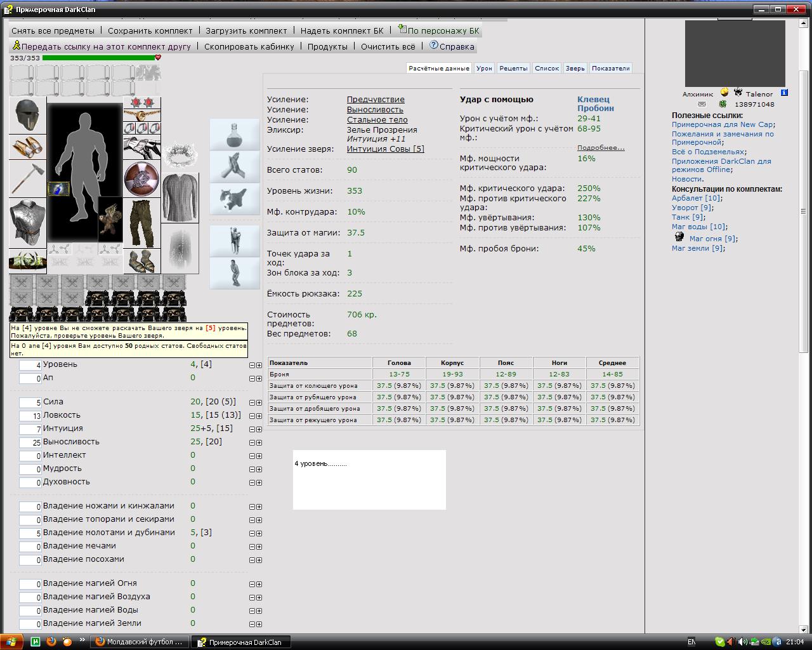Open the knitted shirt slot icon
This screenshot has height=650, width=812.
click(180, 198)
